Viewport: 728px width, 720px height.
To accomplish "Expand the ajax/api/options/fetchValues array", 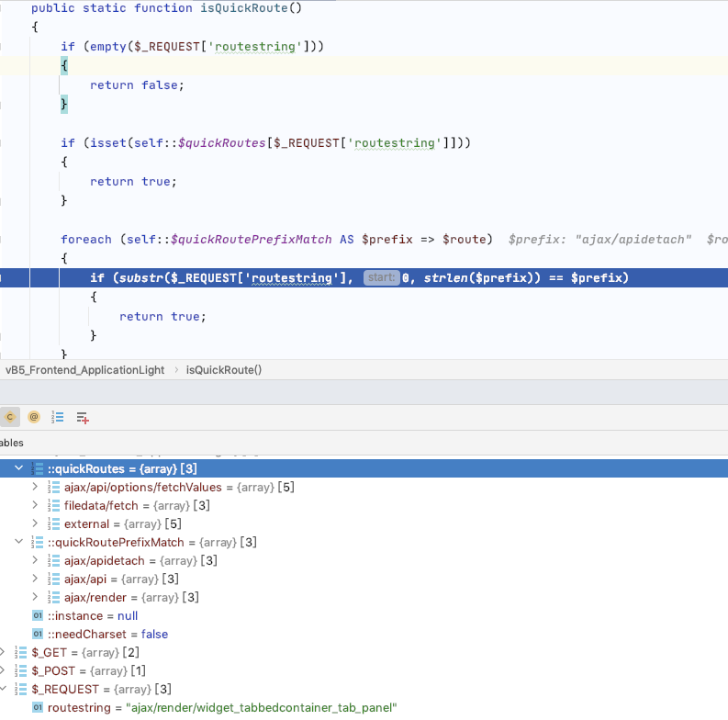I will click(x=36, y=487).
